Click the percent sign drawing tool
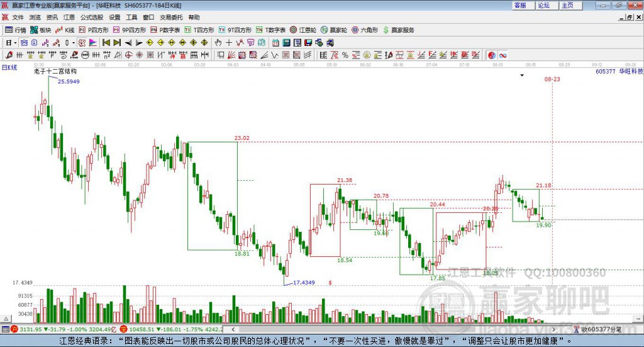The height and width of the screenshot is (347, 644). [345, 55]
